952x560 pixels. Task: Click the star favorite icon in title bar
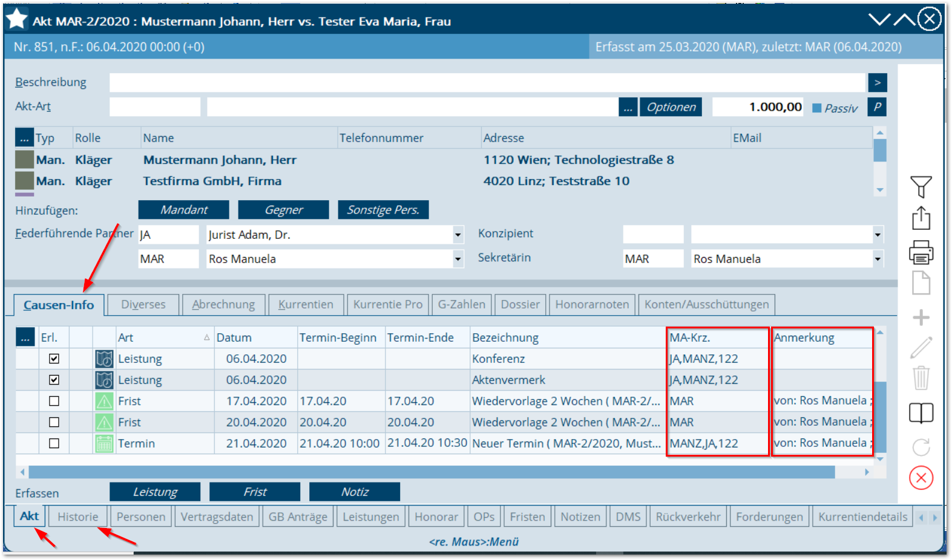[x=16, y=19]
